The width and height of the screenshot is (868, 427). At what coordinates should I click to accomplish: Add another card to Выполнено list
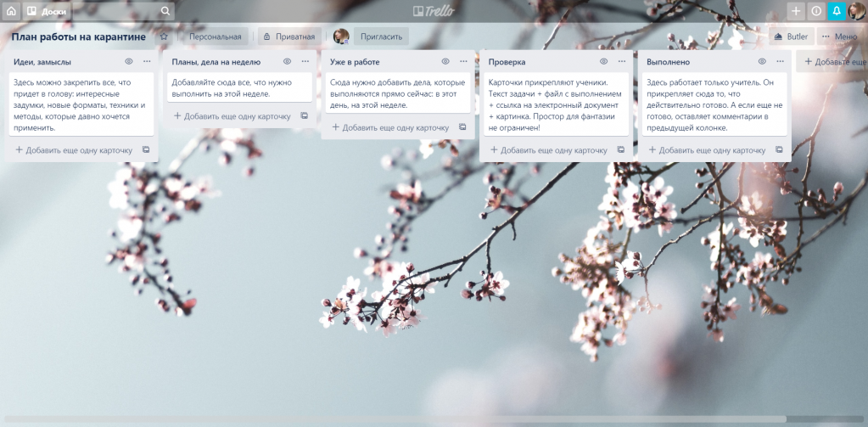(x=707, y=150)
